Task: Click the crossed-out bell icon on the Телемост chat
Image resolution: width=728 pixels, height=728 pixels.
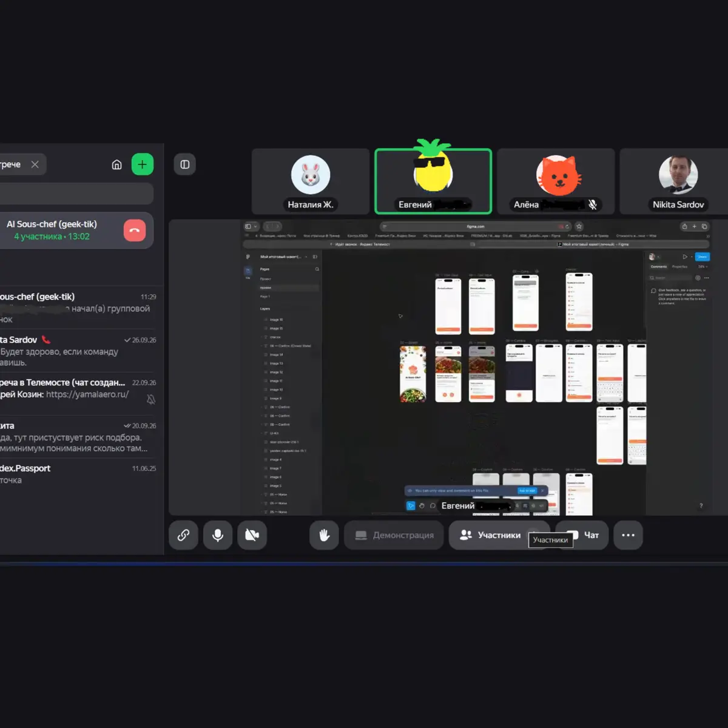Action: coord(151,399)
